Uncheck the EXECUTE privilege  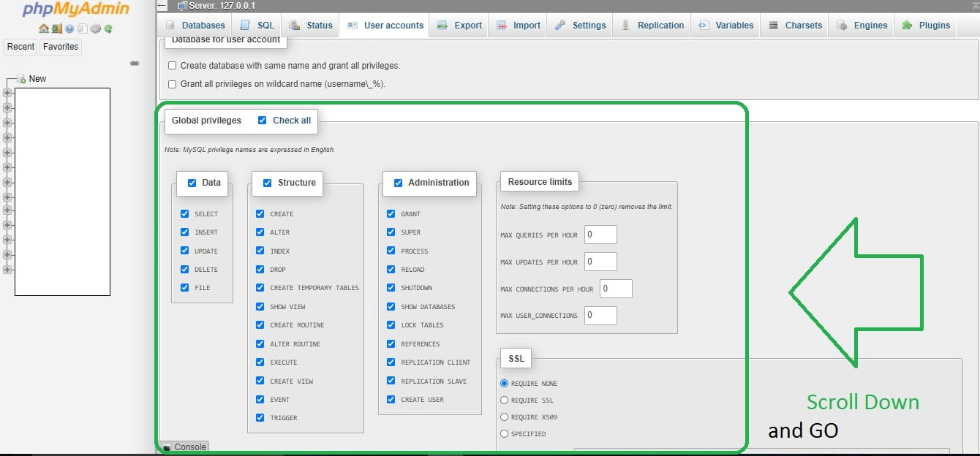pyautogui.click(x=260, y=362)
